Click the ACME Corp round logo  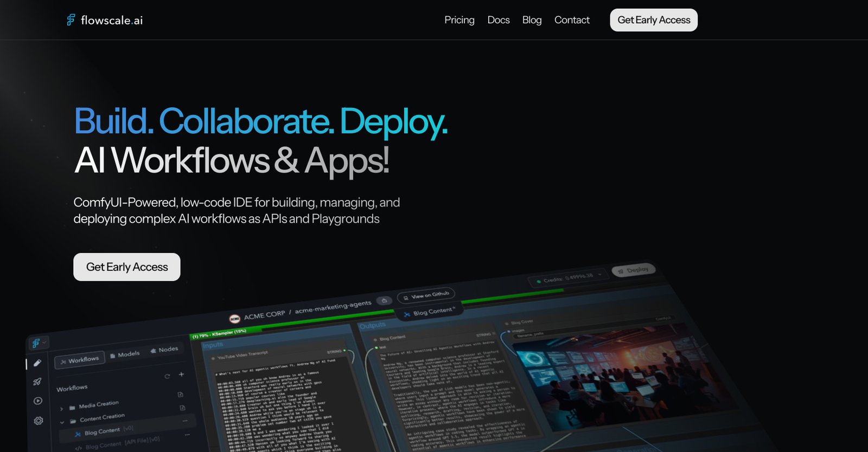(x=235, y=319)
